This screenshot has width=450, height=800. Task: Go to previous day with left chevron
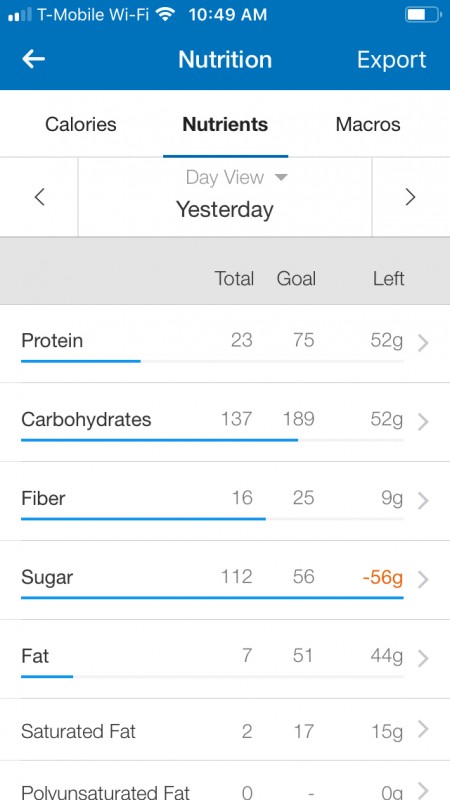click(x=39, y=197)
